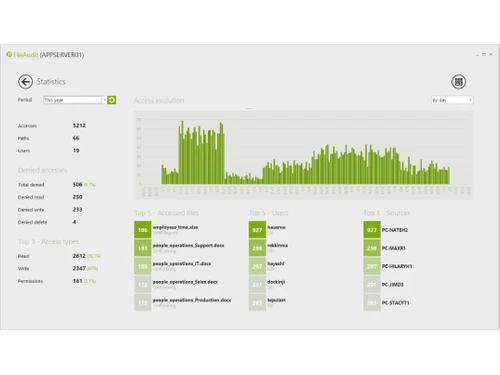Click the Write access count 2347
The width and height of the screenshot is (500, 375).
(79, 268)
